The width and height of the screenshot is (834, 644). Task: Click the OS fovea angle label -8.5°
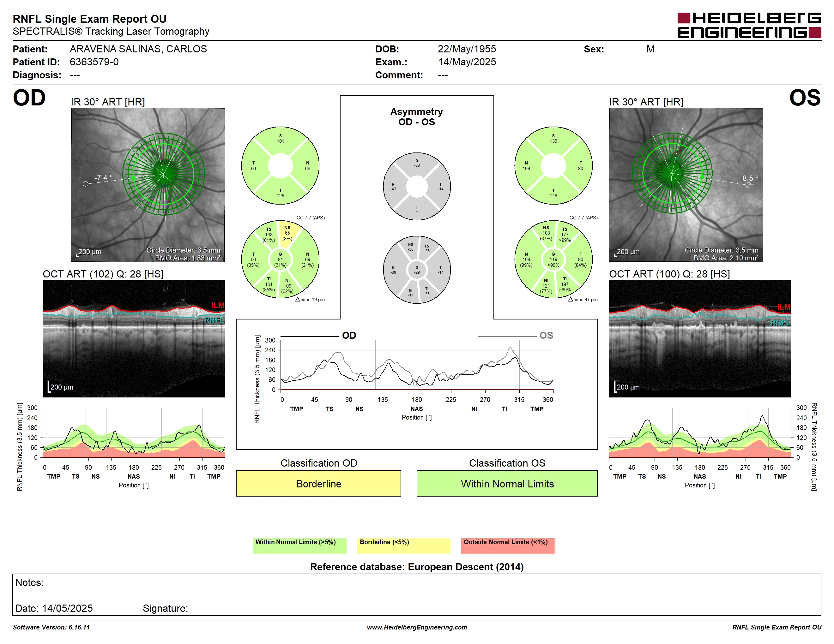pos(749,178)
